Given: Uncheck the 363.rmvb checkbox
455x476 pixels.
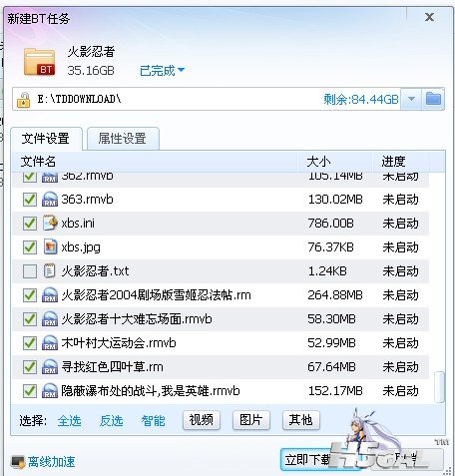Looking at the screenshot, I should tap(30, 200).
